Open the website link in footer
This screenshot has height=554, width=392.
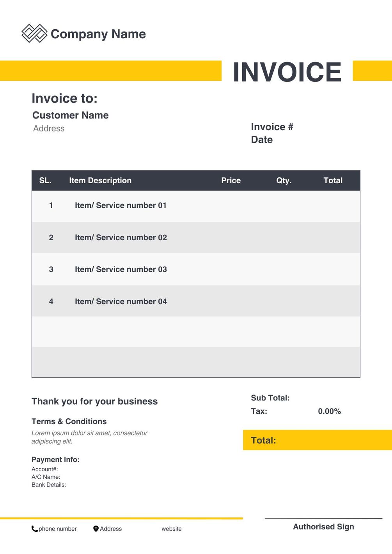click(x=172, y=529)
